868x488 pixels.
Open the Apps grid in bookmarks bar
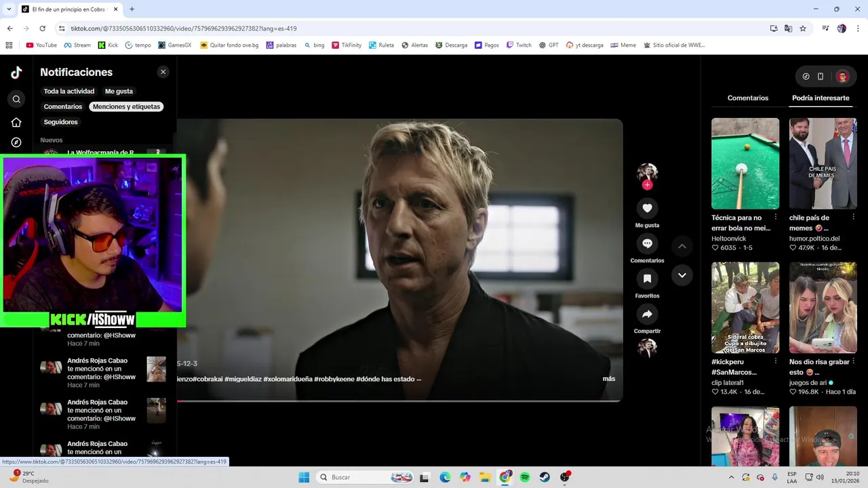[x=9, y=45]
